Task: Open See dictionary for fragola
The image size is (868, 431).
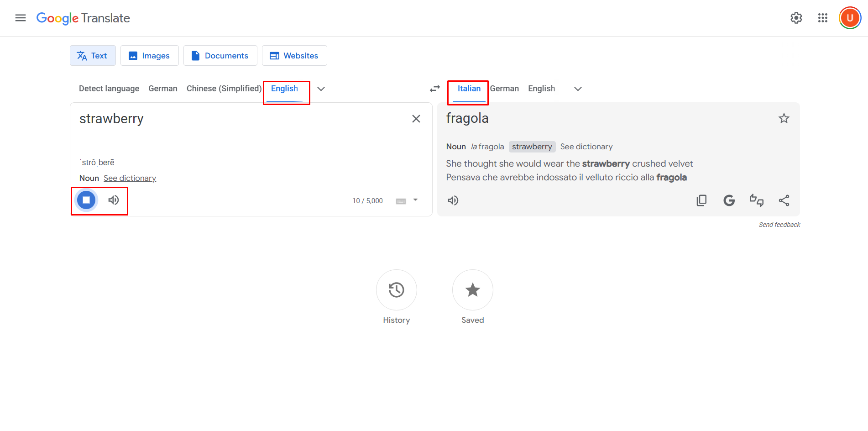Action: coord(586,146)
